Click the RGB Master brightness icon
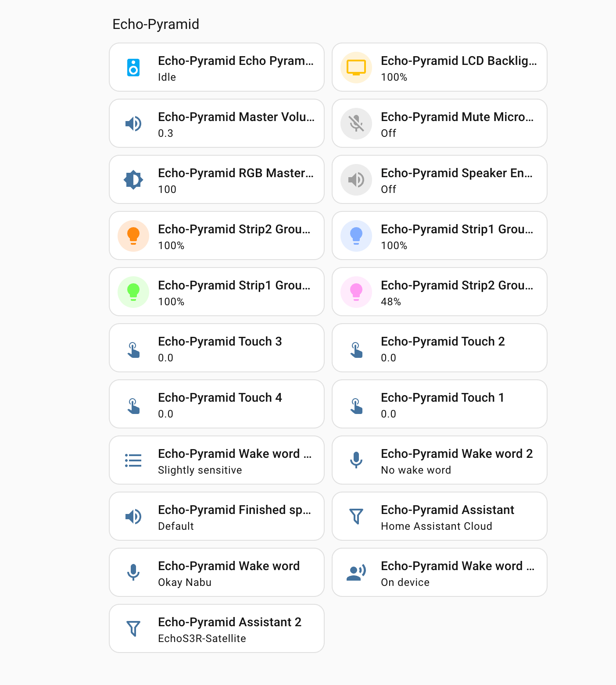The image size is (616, 685). tap(133, 180)
